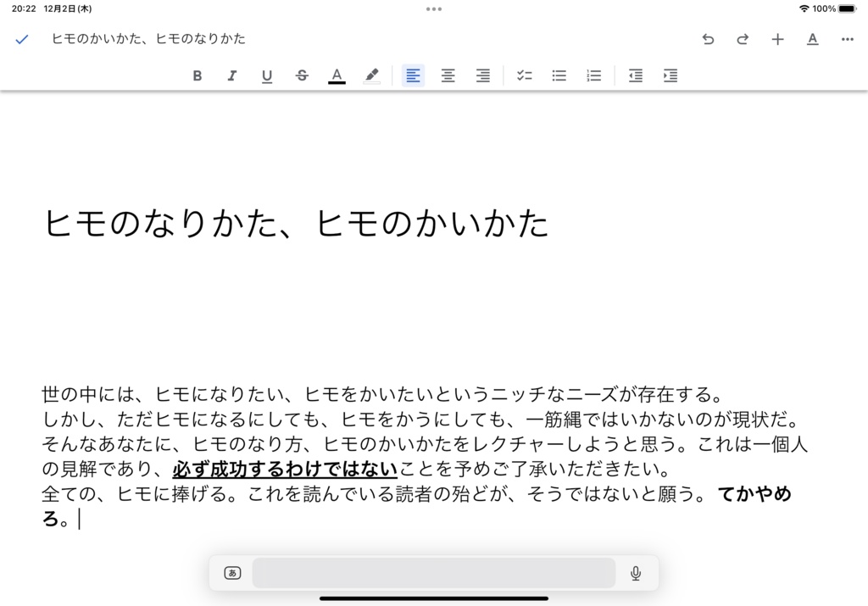Insert new content with the plus icon

coord(777,39)
